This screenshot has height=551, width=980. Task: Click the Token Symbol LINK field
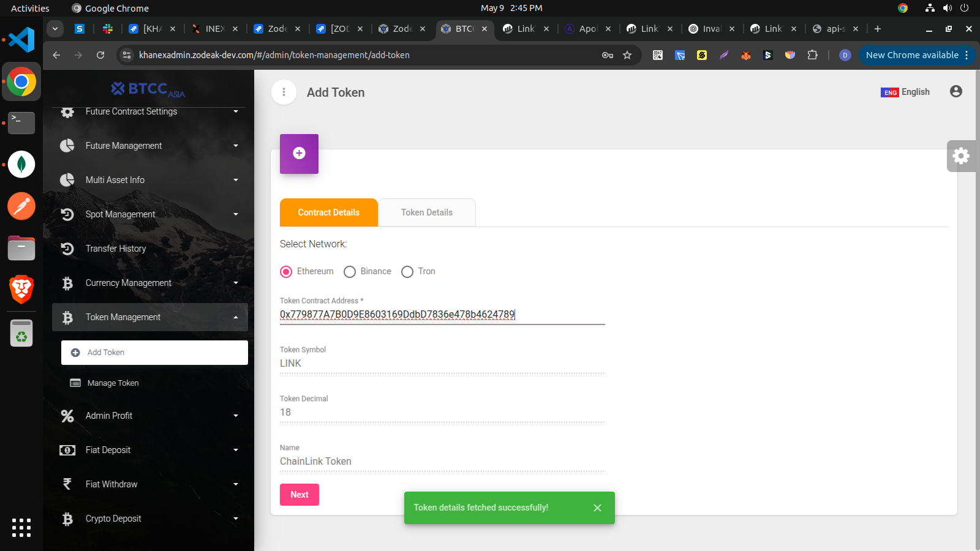point(442,364)
